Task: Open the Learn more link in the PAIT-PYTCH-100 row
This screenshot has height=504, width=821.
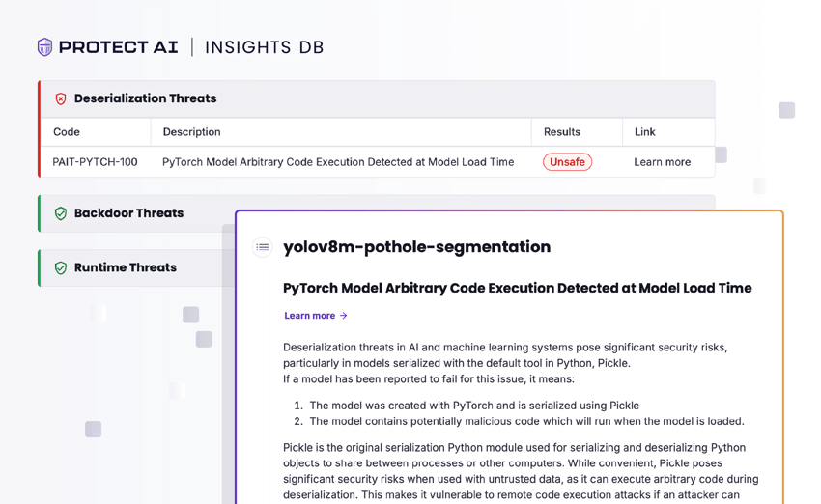Action: point(662,162)
